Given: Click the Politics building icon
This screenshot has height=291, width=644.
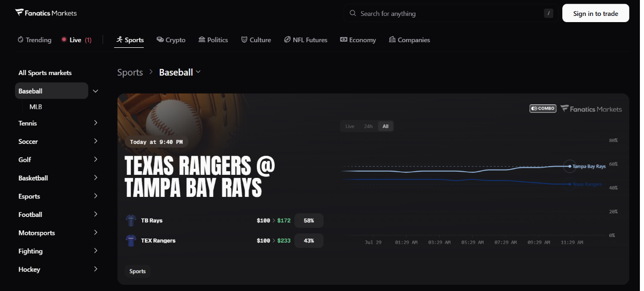Looking at the screenshot, I should [202, 40].
